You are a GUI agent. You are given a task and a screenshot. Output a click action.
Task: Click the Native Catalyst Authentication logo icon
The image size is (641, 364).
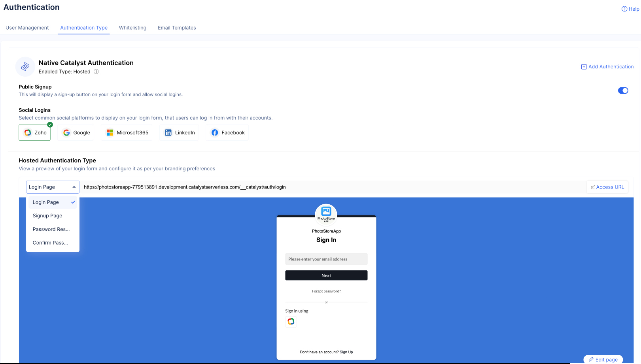(25, 67)
